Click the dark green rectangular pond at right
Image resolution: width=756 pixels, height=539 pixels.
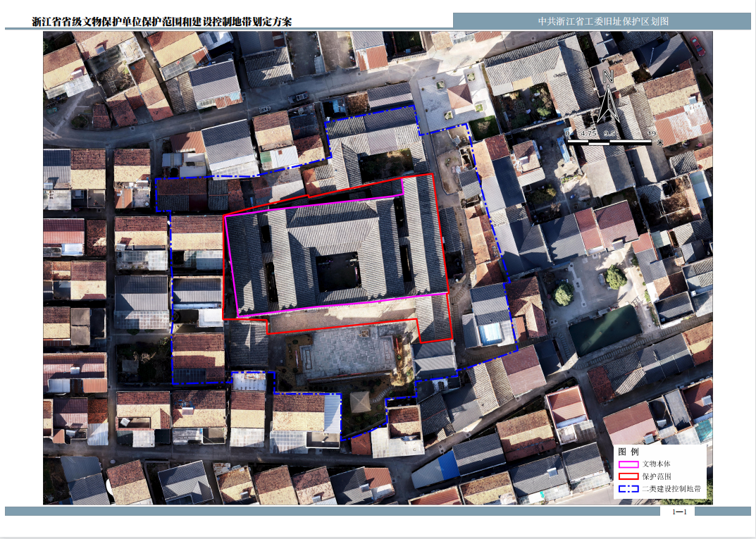(605, 330)
